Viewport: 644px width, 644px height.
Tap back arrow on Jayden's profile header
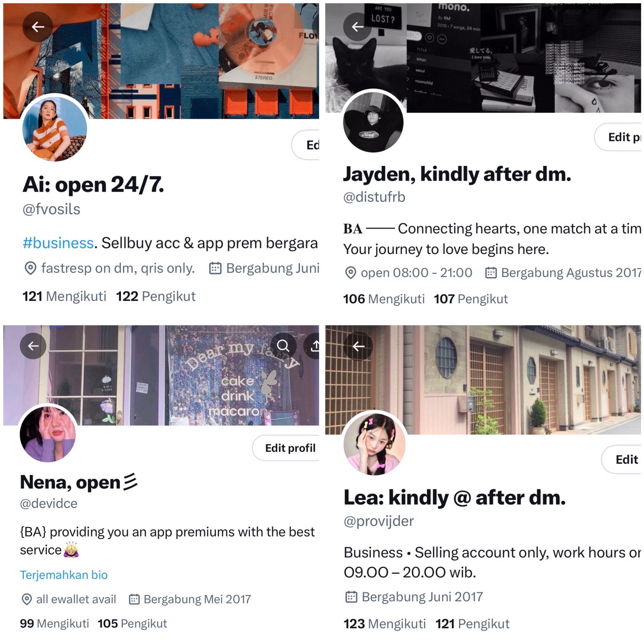(x=357, y=27)
